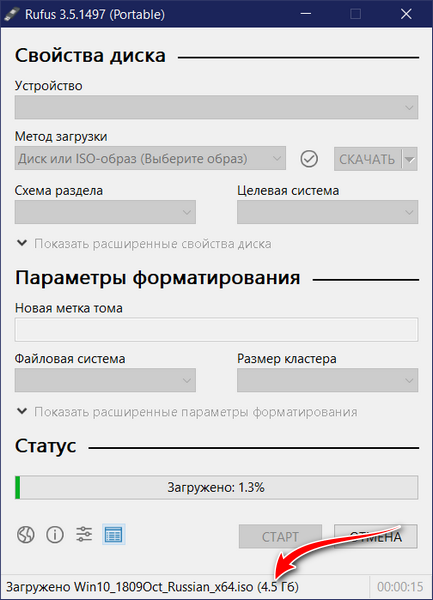The height and width of the screenshot is (600, 433).
Task: Click the globe language icon
Action: tap(26, 534)
